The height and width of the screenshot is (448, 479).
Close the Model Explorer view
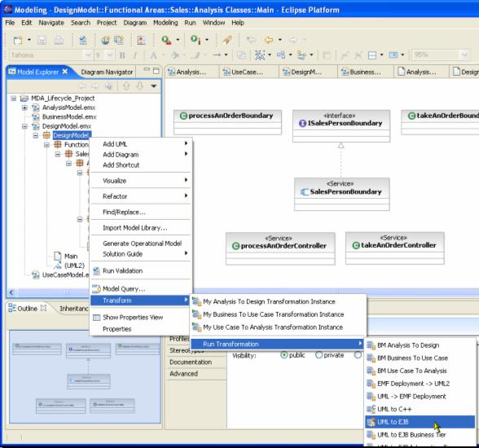tap(65, 72)
